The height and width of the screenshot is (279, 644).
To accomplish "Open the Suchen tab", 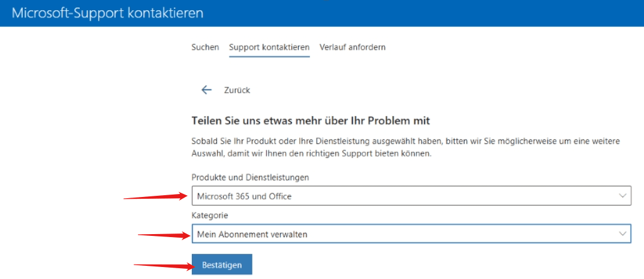I will (x=205, y=47).
